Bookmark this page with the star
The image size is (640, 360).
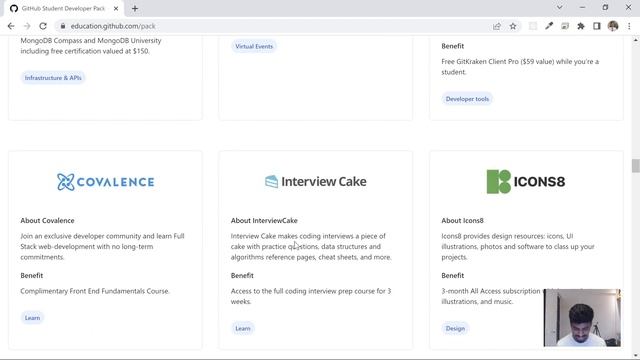513,26
